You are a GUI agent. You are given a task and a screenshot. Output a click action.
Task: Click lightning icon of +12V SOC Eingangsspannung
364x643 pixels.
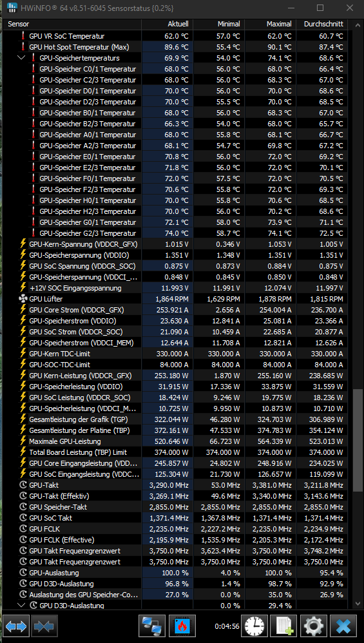(x=23, y=288)
